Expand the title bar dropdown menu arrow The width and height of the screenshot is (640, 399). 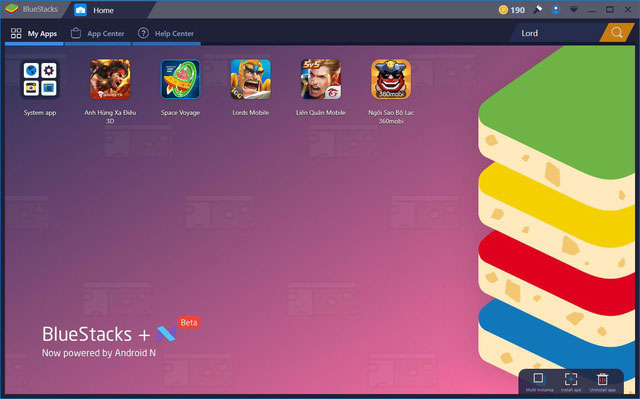tap(573, 9)
